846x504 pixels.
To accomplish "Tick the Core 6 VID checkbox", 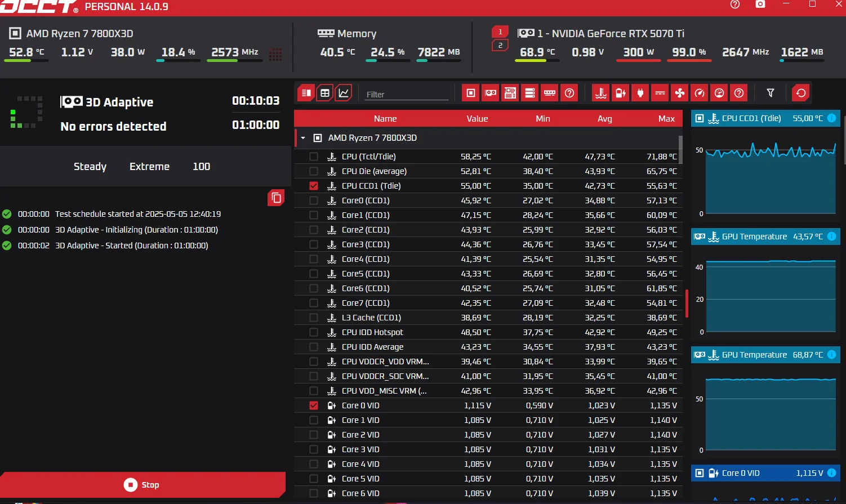I will point(314,493).
